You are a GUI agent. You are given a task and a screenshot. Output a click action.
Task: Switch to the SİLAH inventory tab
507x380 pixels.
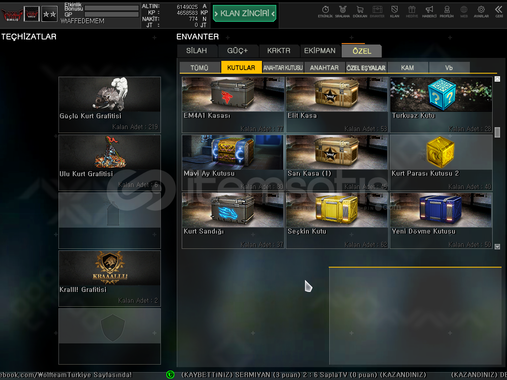197,51
